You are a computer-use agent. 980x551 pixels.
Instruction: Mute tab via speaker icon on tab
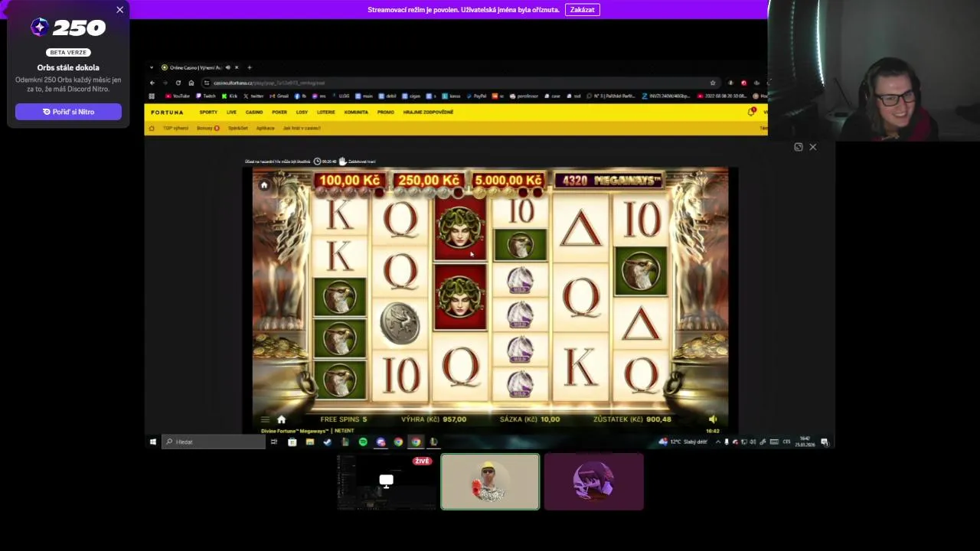(x=227, y=67)
